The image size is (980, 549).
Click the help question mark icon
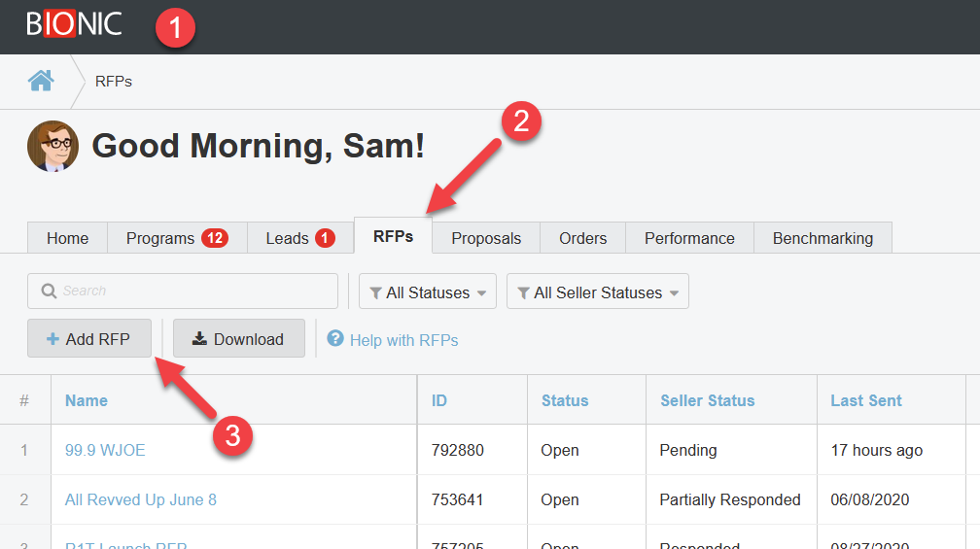335,338
